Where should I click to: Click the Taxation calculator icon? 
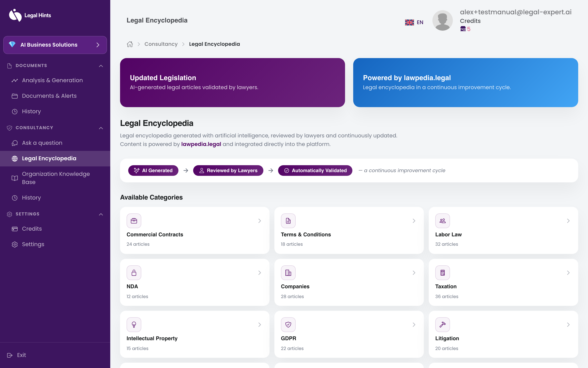[x=442, y=273]
